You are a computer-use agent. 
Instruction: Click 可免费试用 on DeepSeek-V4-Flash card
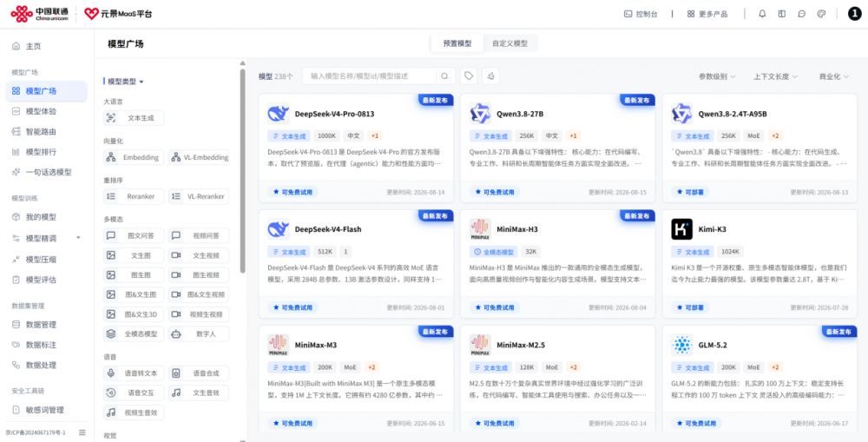[x=293, y=307]
